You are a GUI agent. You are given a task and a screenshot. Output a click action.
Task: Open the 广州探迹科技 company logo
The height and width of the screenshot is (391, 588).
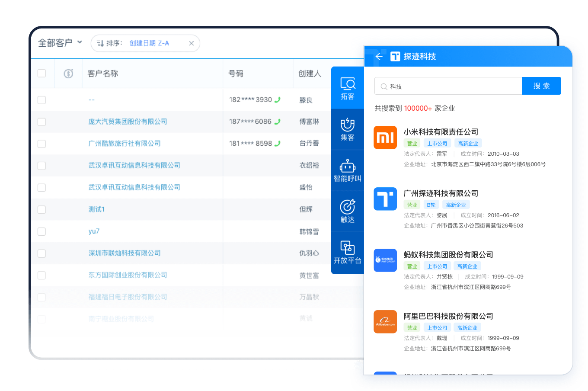[x=385, y=199]
